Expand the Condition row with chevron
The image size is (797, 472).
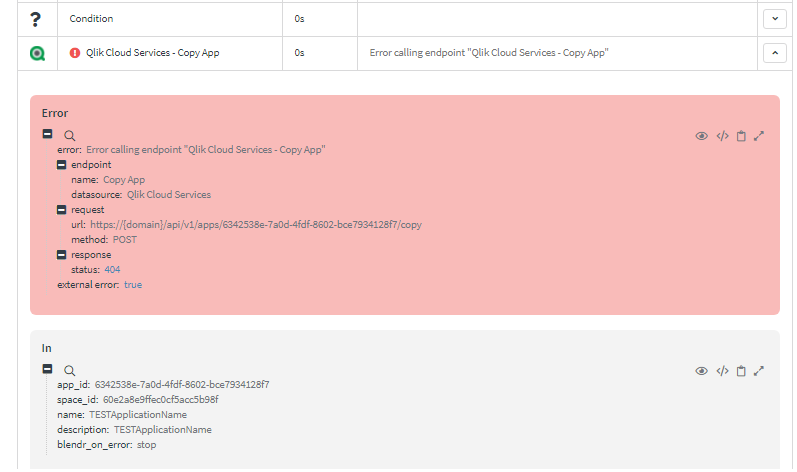tap(774, 18)
